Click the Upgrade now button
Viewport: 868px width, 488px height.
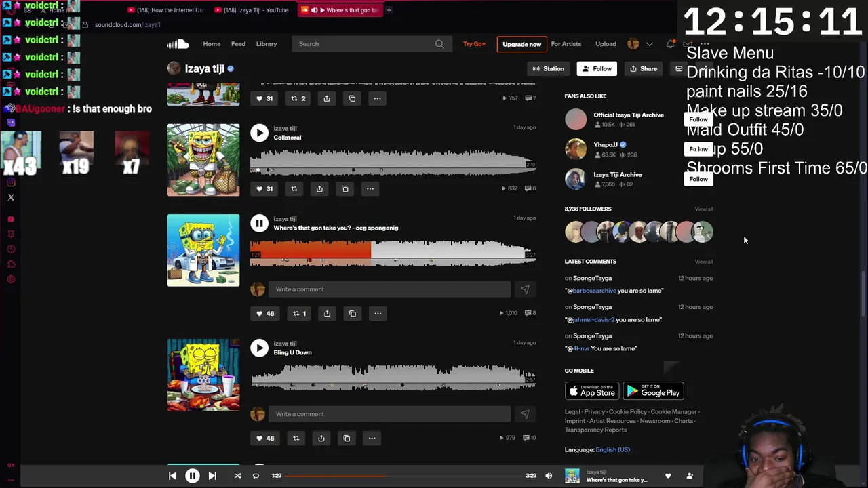pyautogui.click(x=521, y=44)
